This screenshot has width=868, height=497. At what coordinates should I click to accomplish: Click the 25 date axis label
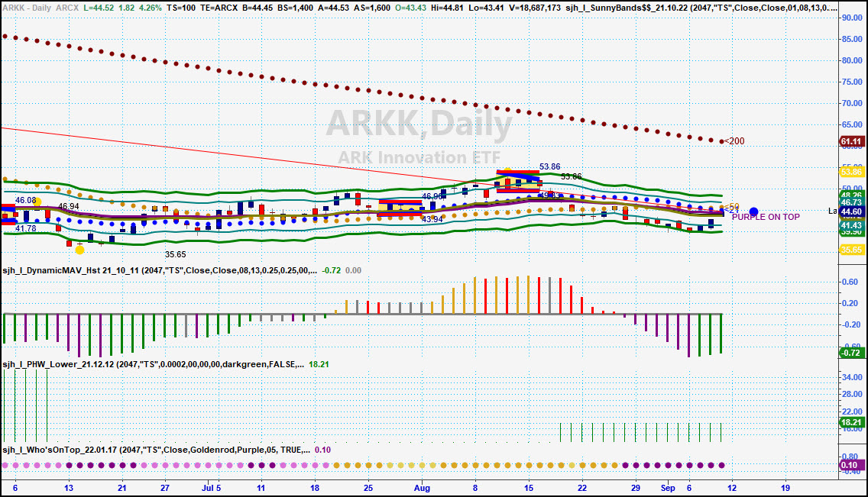368,488
